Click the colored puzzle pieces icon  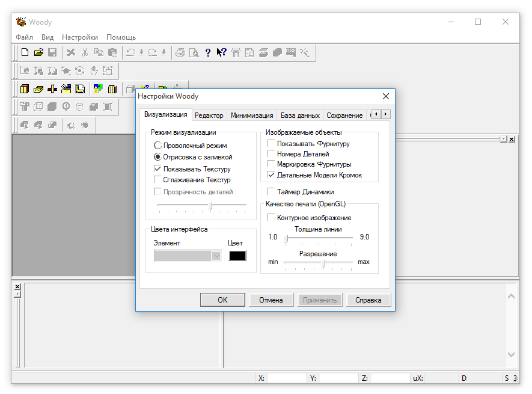click(x=98, y=89)
